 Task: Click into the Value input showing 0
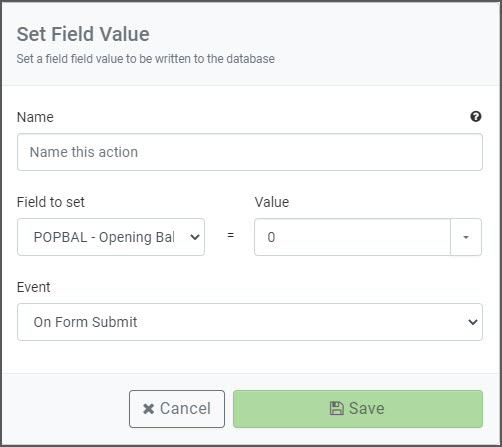[352, 237]
